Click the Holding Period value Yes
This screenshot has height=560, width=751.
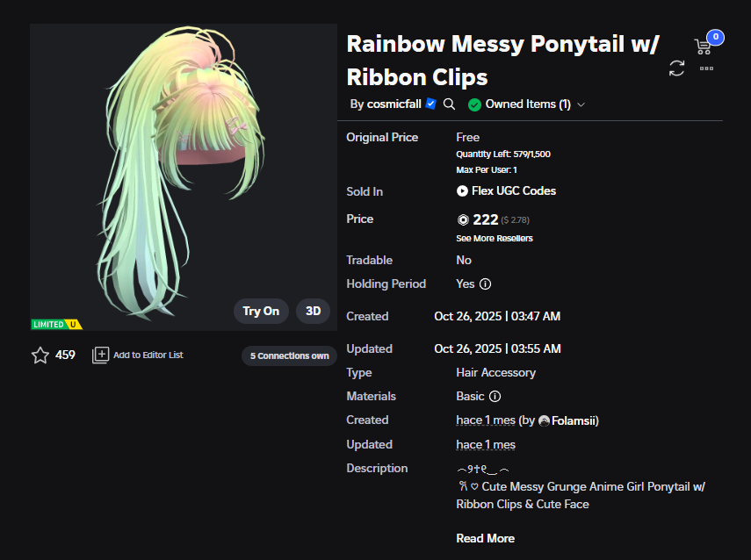coord(465,284)
